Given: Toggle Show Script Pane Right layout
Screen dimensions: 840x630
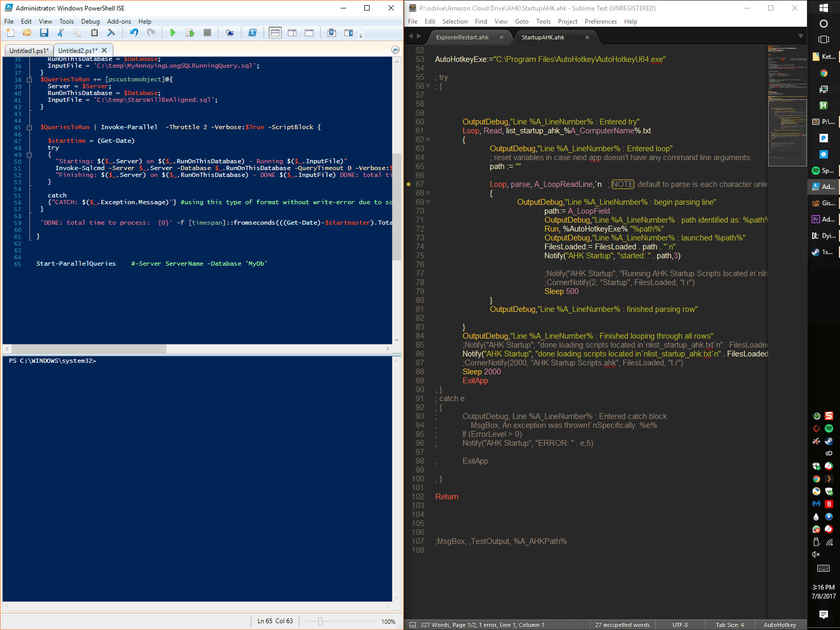Looking at the screenshot, I should pyautogui.click(x=292, y=33).
